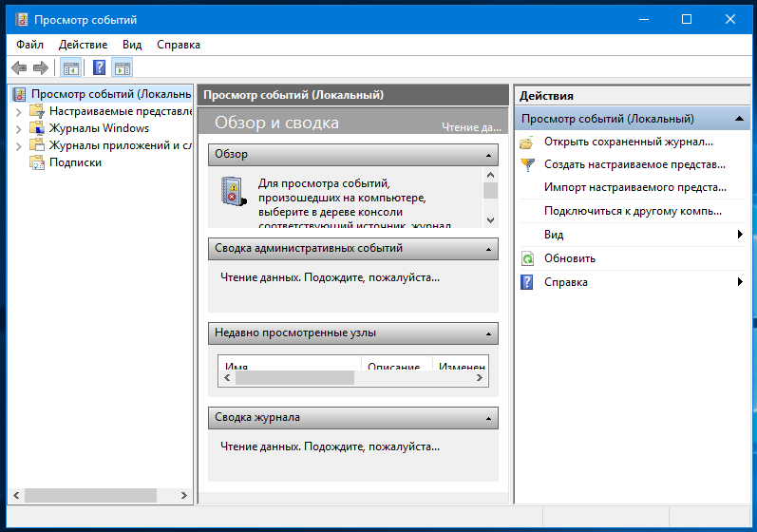This screenshot has height=532, width=757.
Task: Click Импорт настраиваемого представления action
Action: (x=633, y=188)
